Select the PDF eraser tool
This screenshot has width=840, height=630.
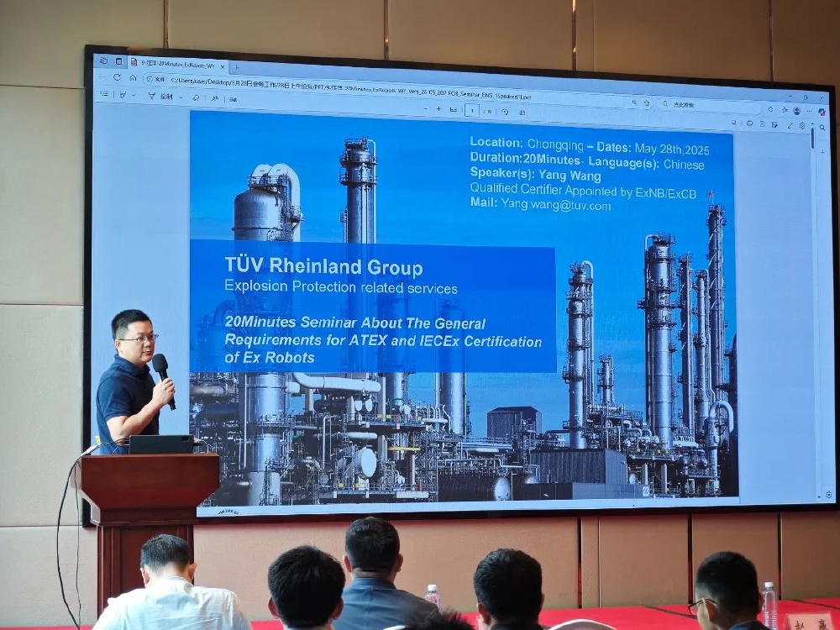pyautogui.click(x=196, y=97)
